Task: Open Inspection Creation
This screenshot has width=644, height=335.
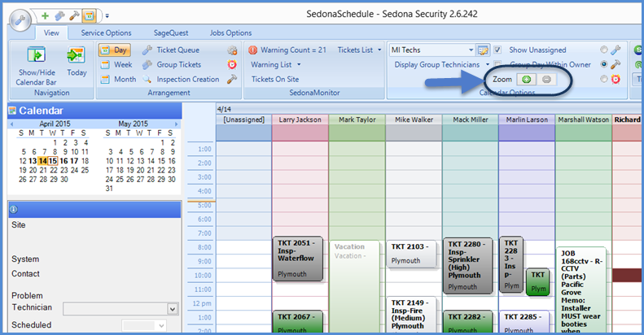Action: click(188, 79)
